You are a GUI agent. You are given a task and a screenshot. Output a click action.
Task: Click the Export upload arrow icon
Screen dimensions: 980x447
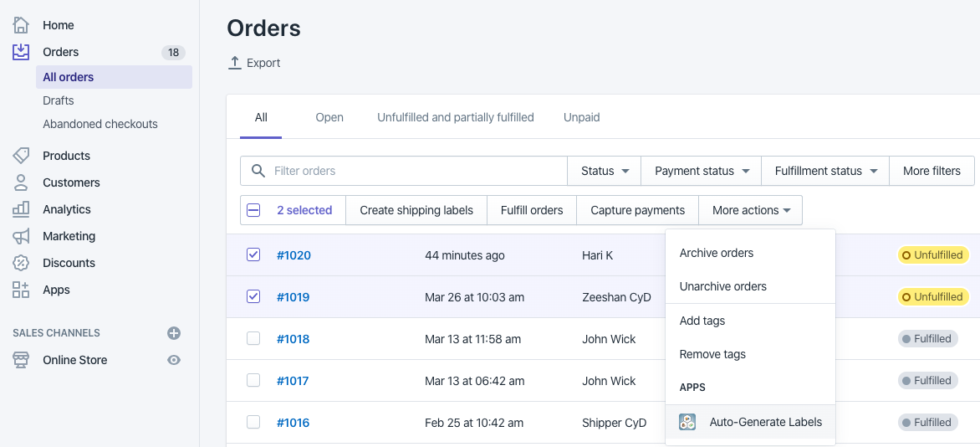tap(235, 63)
